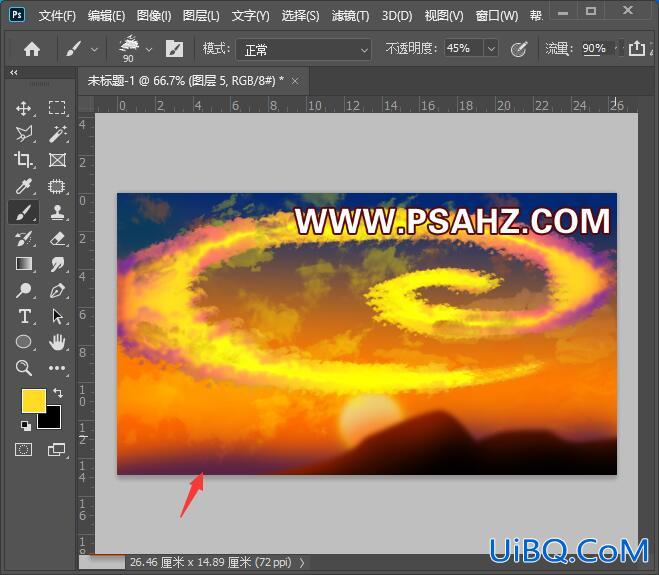Open the opacity 45% slider dropdown

(491, 49)
